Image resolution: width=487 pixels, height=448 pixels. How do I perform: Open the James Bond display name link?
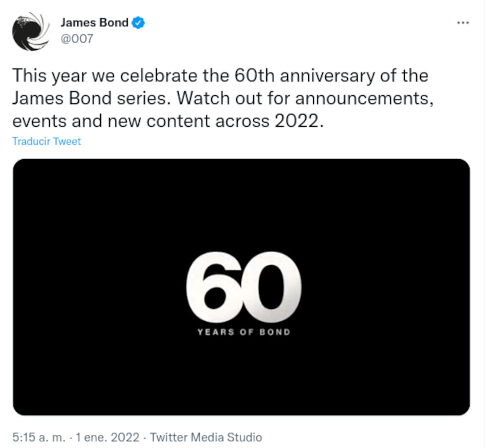[x=94, y=22]
